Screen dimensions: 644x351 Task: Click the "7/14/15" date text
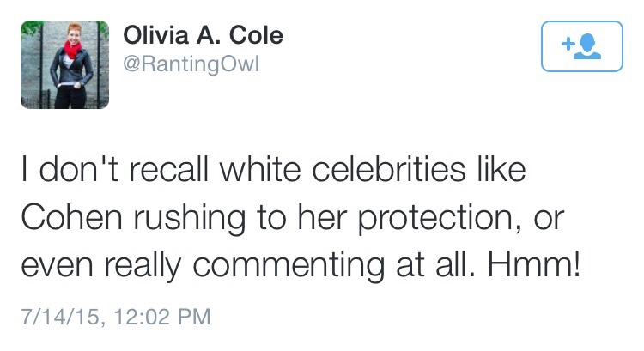point(57,317)
